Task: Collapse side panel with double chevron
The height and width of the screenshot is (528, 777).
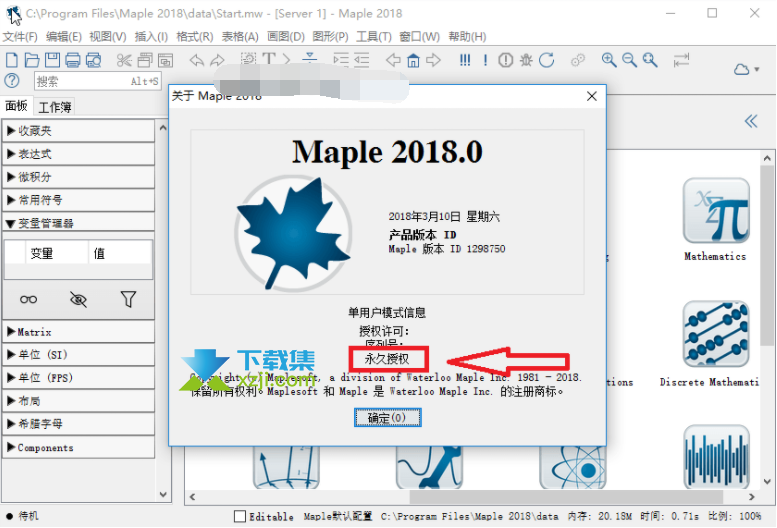Action: point(751,121)
